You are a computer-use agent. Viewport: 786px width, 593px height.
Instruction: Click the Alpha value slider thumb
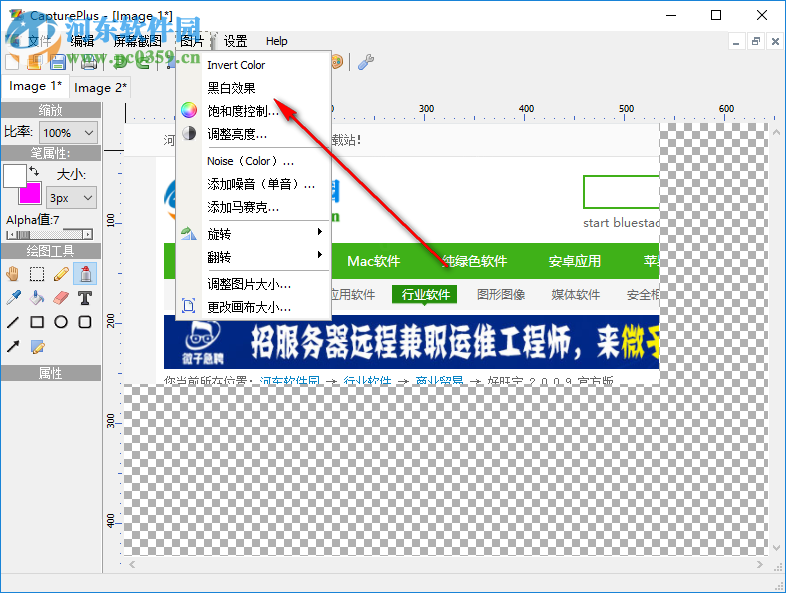point(23,235)
